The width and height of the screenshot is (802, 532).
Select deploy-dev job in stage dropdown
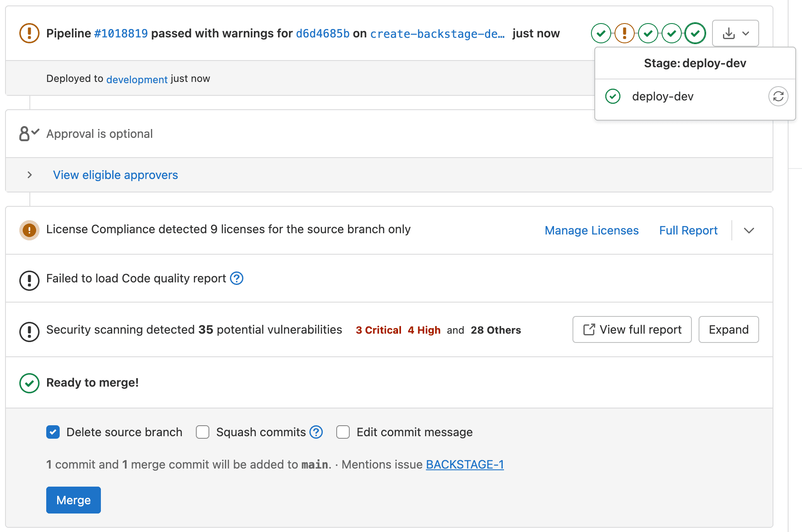click(x=663, y=96)
